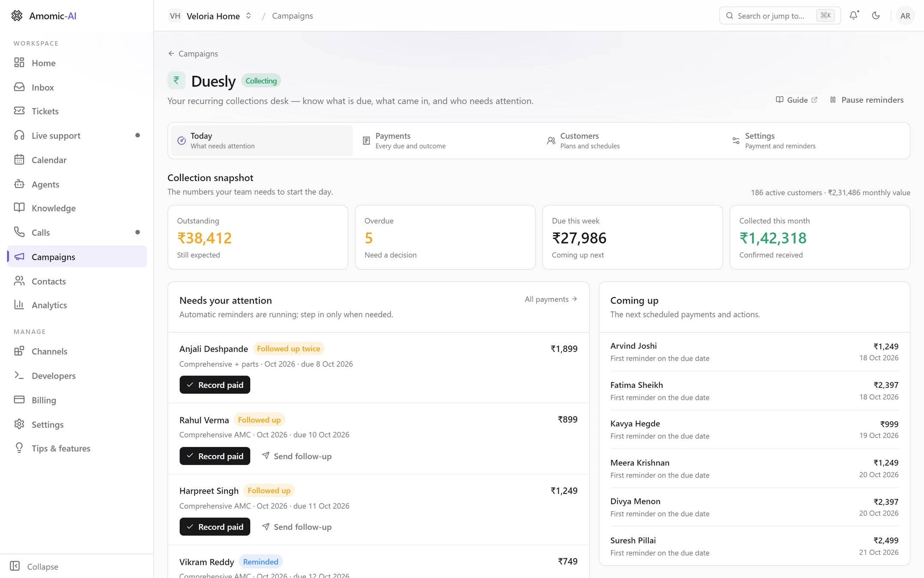The height and width of the screenshot is (578, 924).
Task: Open Billing page
Action: tap(77, 400)
